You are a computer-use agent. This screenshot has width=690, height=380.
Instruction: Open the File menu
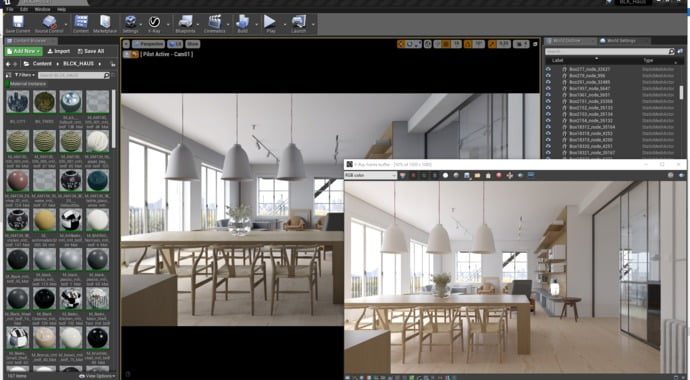coord(10,9)
